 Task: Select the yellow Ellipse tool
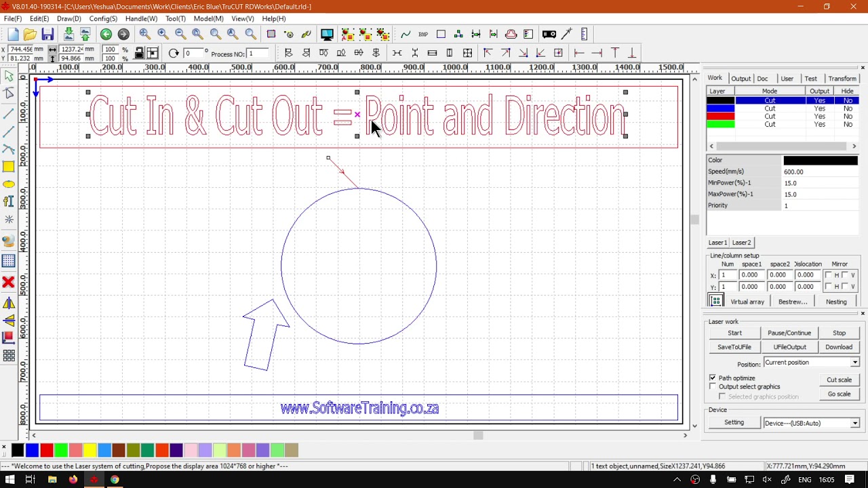[x=9, y=184]
